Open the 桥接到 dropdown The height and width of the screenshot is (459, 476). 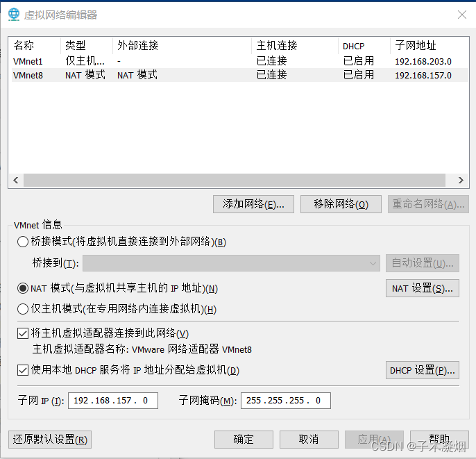(231, 263)
